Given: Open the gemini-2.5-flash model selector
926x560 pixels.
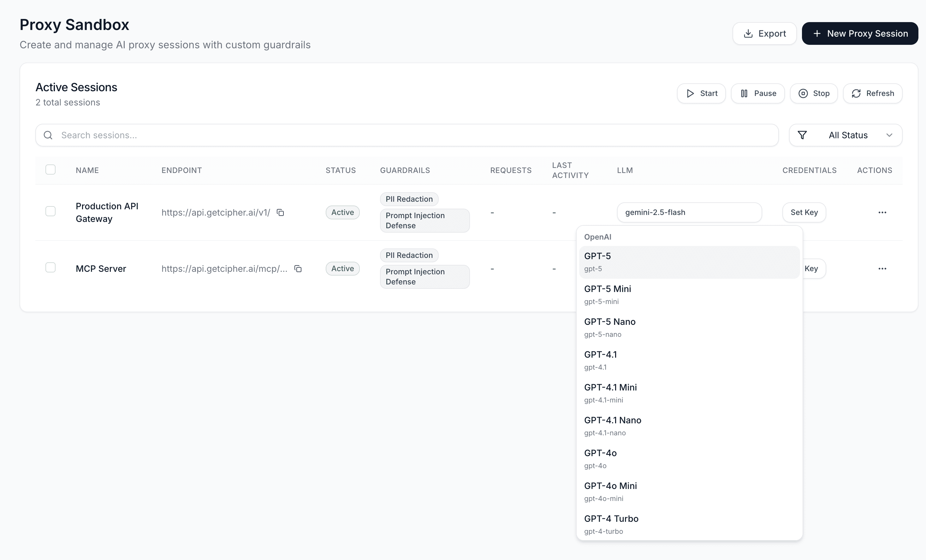Looking at the screenshot, I should [689, 212].
